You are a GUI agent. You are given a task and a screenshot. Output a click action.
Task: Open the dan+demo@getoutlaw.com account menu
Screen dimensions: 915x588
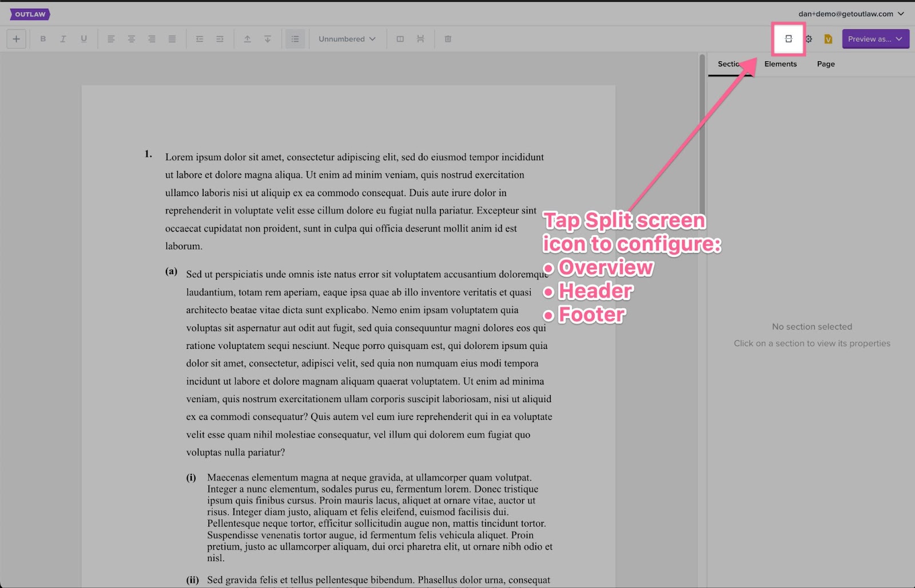[x=851, y=14]
